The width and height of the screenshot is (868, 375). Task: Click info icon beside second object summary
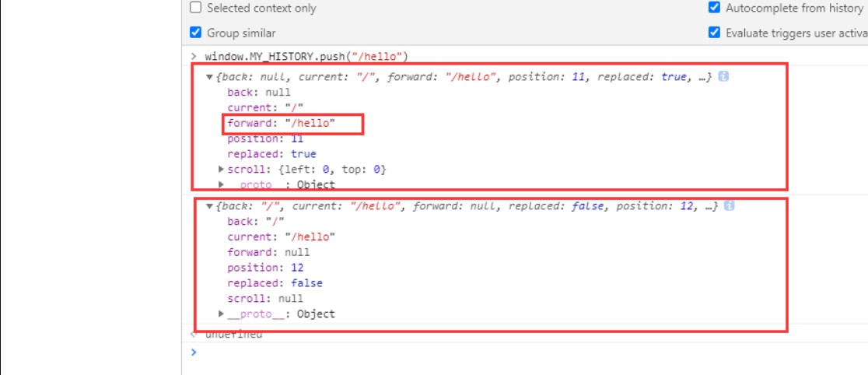coord(730,206)
